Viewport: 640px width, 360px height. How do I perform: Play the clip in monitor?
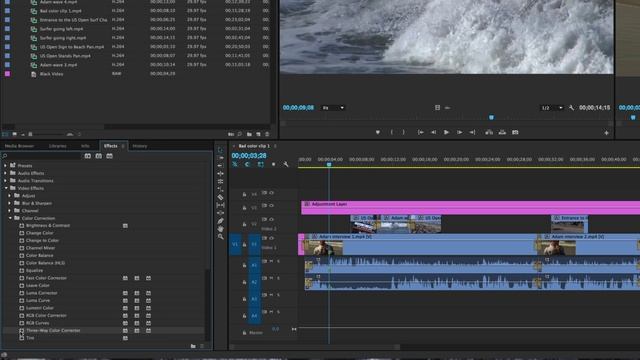click(446, 132)
